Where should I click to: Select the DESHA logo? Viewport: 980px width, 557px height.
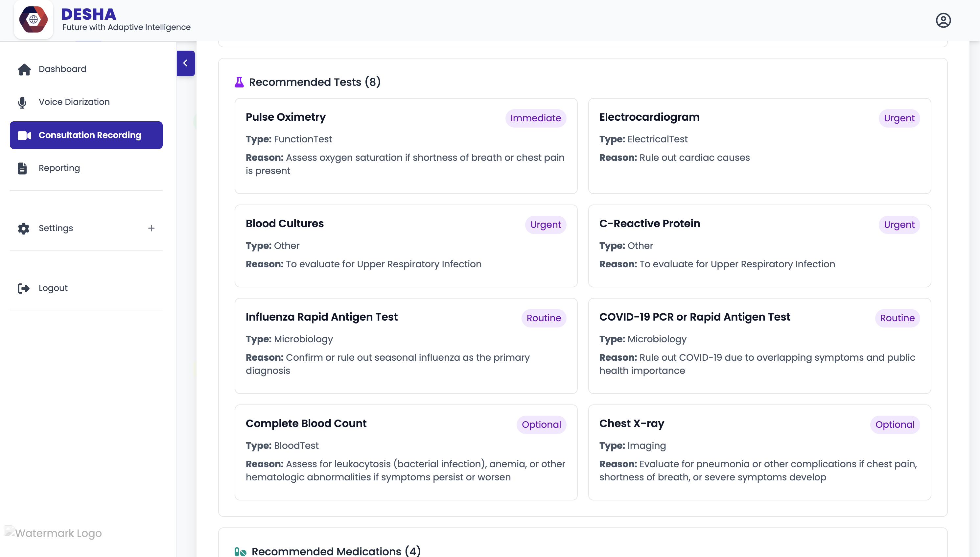(34, 19)
